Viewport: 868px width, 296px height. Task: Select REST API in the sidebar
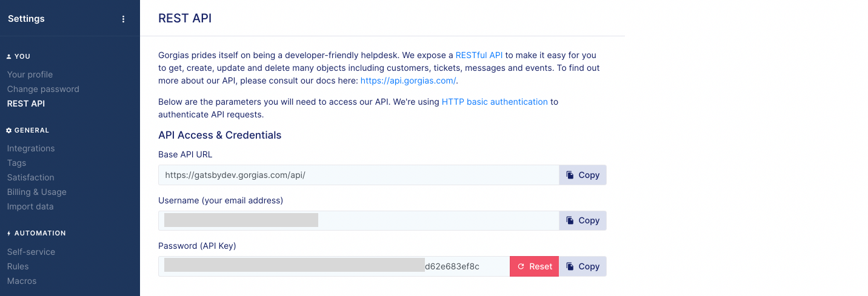(x=26, y=104)
